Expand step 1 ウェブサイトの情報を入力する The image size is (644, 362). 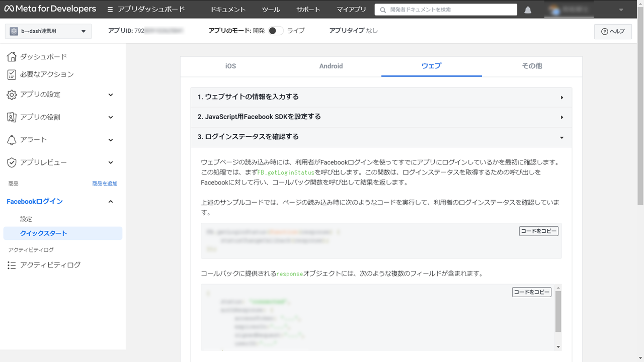(381, 97)
